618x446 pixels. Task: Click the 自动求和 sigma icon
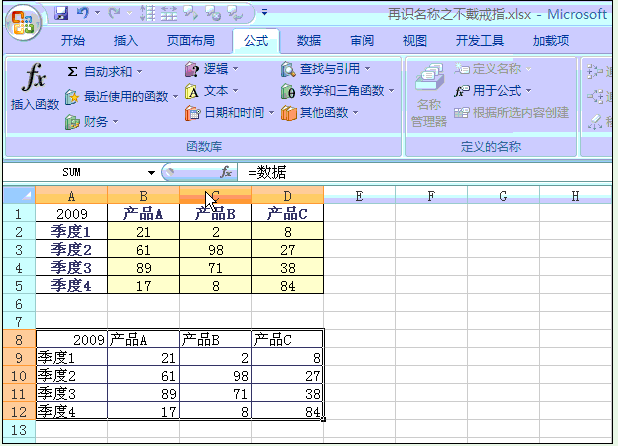click(x=72, y=72)
